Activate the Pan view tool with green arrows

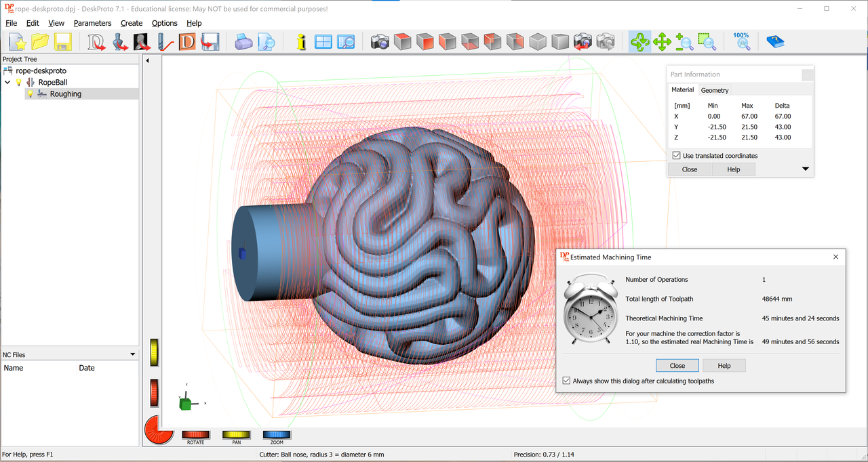(x=663, y=41)
